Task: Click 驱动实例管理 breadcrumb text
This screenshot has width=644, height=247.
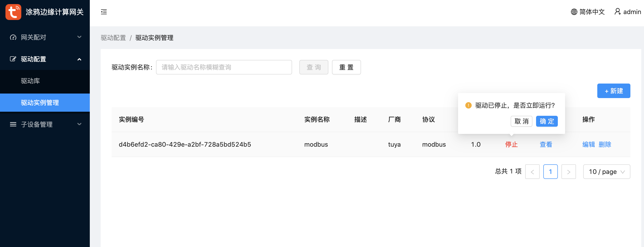Action: point(154,38)
